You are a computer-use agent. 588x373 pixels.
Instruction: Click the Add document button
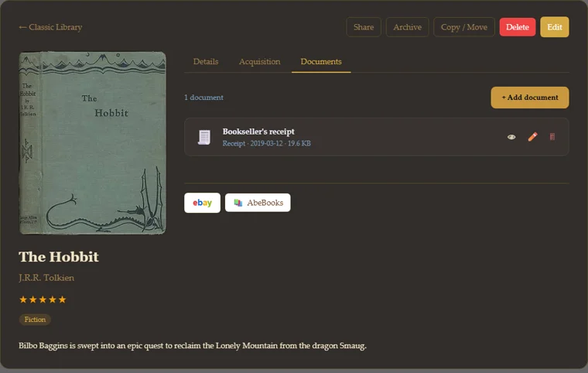[529, 98]
